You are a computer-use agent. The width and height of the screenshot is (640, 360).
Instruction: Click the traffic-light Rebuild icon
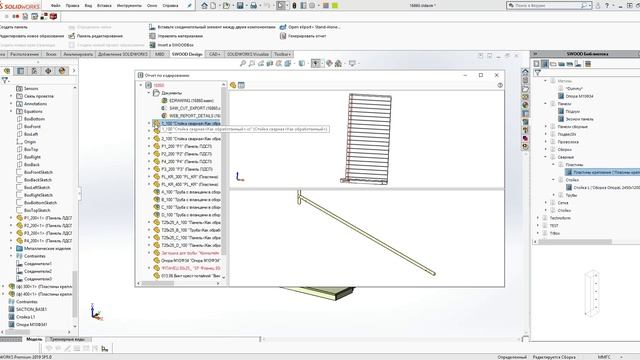click(x=294, y=6)
